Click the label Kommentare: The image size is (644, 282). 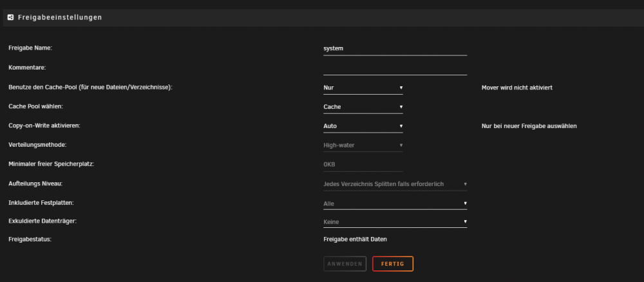click(x=27, y=68)
